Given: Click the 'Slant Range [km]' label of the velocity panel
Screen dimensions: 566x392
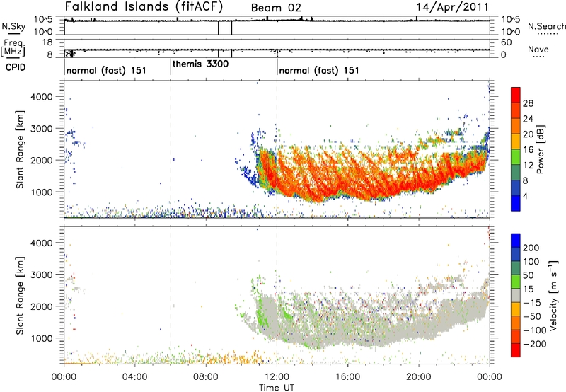Looking at the screenshot, I should click(x=20, y=295).
